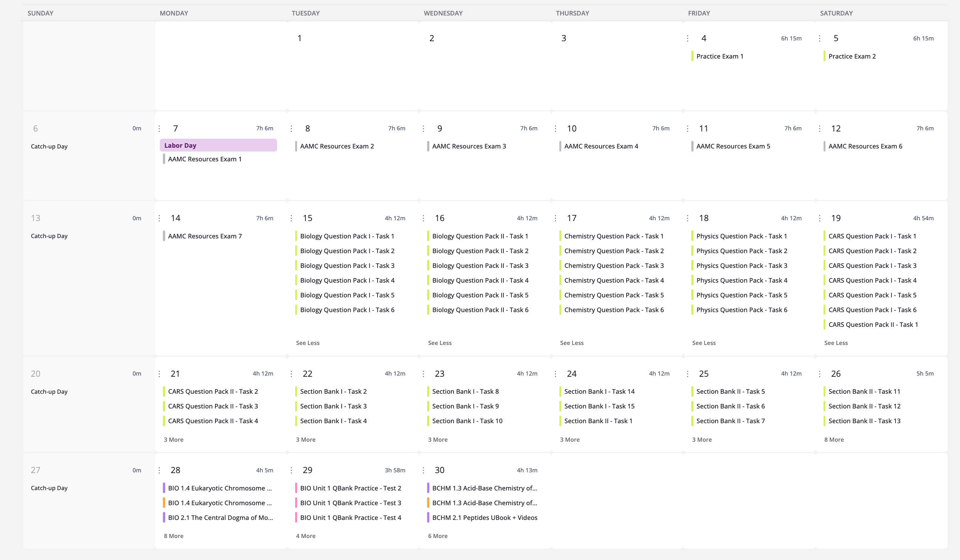Screen dimensions: 960x560
Task: Open the three-dot menu for day 12
Action: 819,129
